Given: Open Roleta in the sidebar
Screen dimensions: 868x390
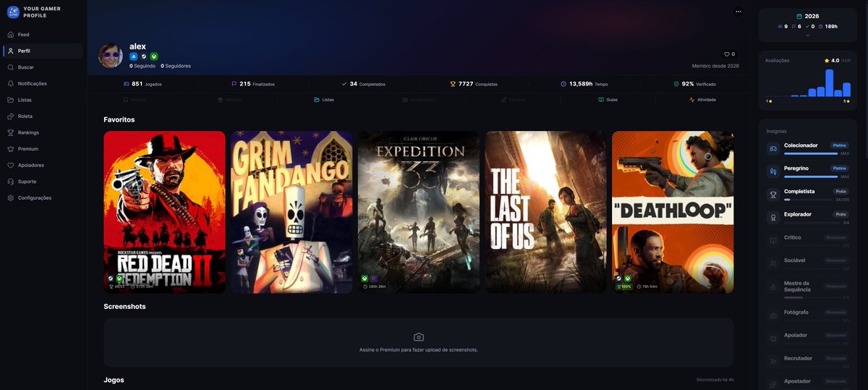Looking at the screenshot, I should click(x=43, y=116).
